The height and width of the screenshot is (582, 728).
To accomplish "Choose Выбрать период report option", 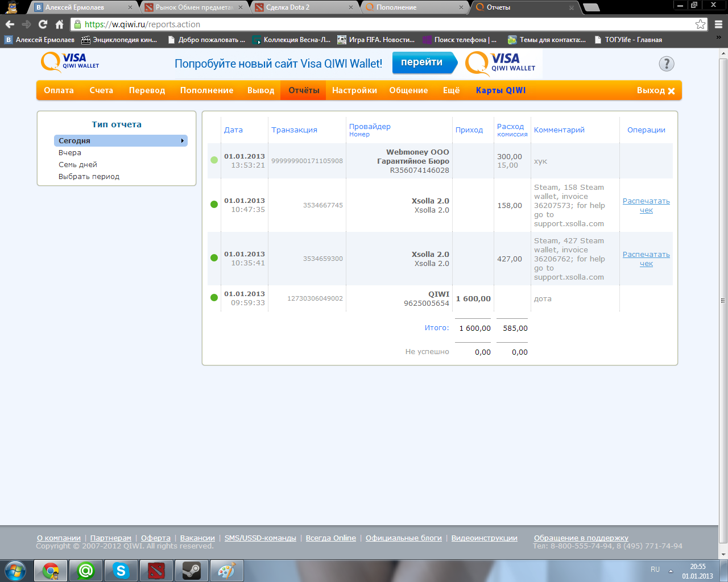I will click(x=89, y=176).
